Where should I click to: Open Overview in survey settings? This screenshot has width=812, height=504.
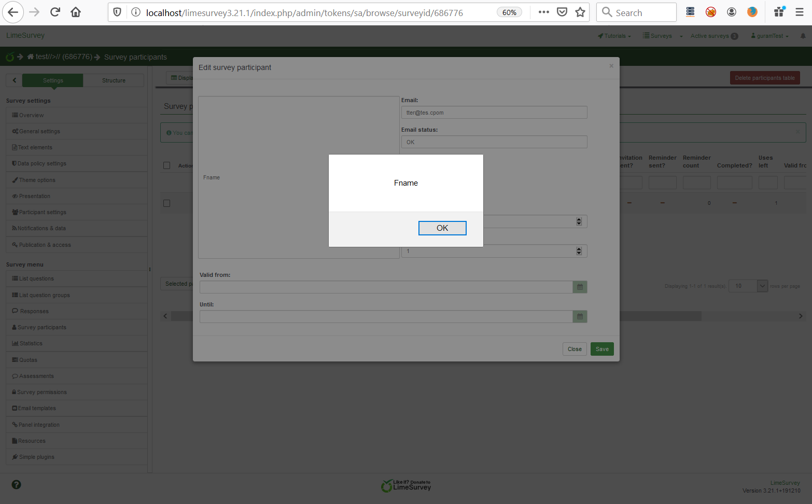click(x=77, y=115)
